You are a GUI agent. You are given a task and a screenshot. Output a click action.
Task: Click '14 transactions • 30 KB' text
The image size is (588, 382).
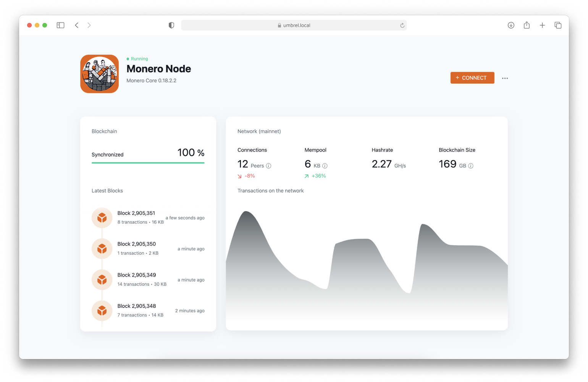tap(142, 284)
